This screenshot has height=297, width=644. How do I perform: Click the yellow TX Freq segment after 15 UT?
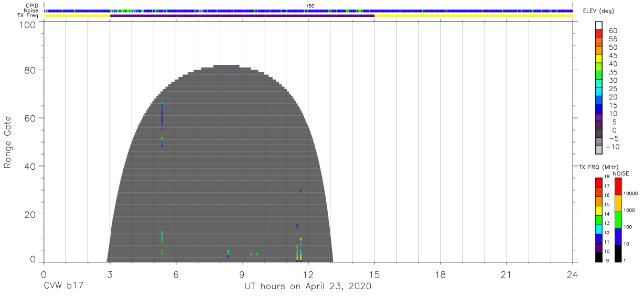coord(474,16)
